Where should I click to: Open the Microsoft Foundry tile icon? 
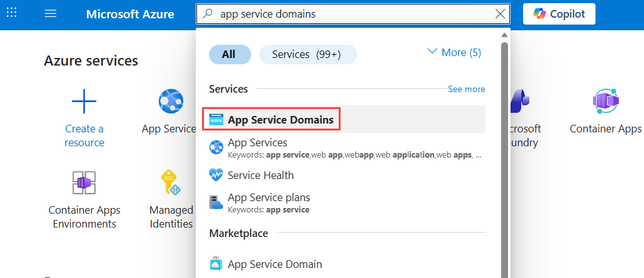click(x=519, y=101)
